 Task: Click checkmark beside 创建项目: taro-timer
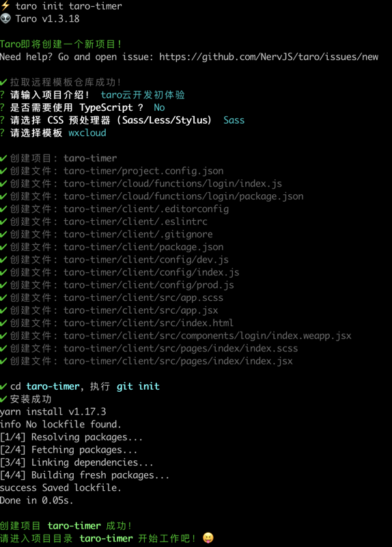(x=3, y=159)
